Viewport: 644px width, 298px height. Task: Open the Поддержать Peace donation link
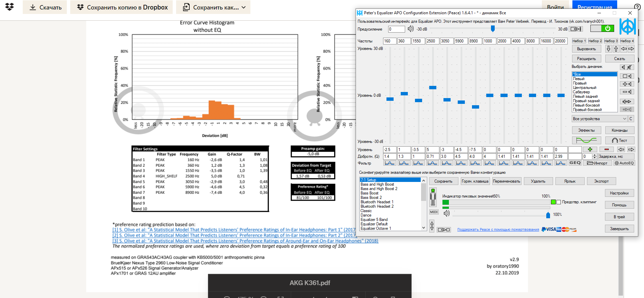(x=498, y=230)
